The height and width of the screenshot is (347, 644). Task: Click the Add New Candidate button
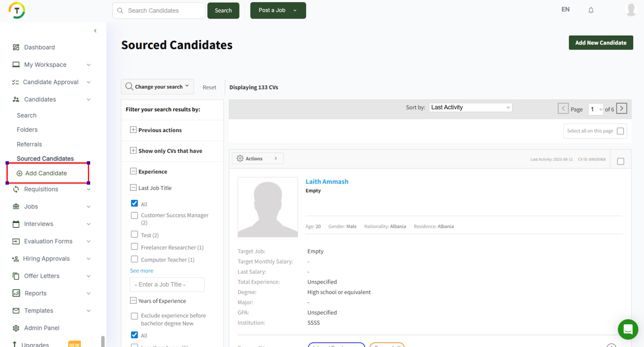click(x=601, y=43)
